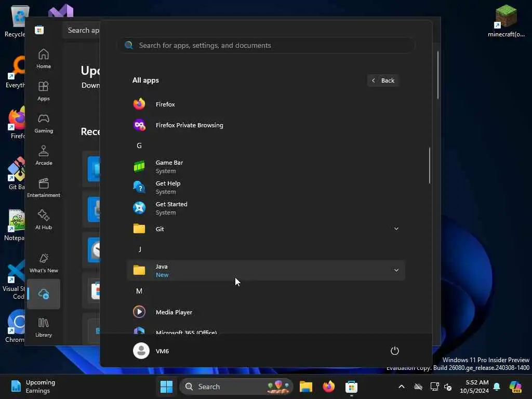Click the taskbar Search box
This screenshot has width=532, height=399.
point(236,387)
